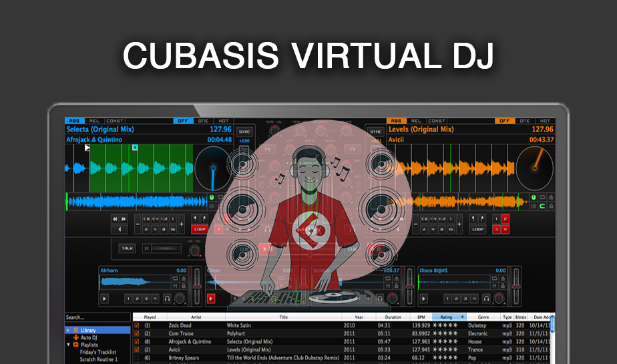Set Selecta deck cue mode to ONE
Viewport: 617px width, 364px height.
click(204, 121)
